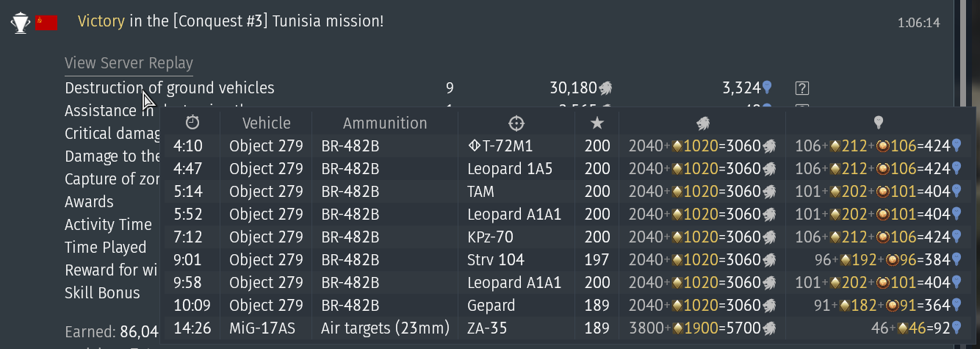Click the Vehicle column header
Screen dimensions: 980x349
267,123
